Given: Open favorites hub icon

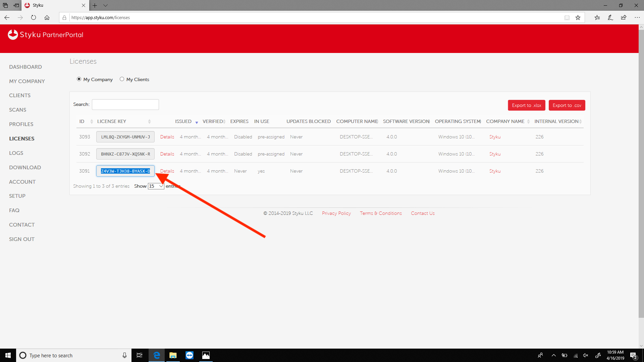Looking at the screenshot, I should point(597,17).
